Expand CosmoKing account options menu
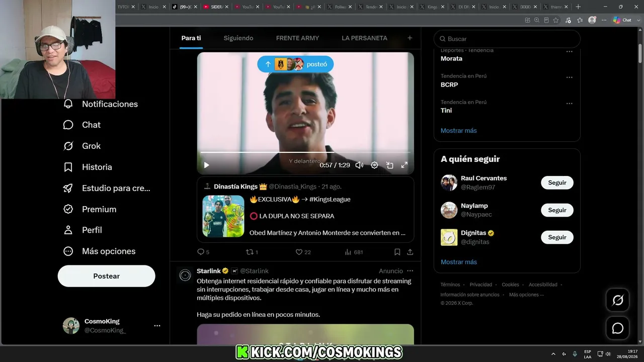644x362 pixels. pyautogui.click(x=157, y=326)
